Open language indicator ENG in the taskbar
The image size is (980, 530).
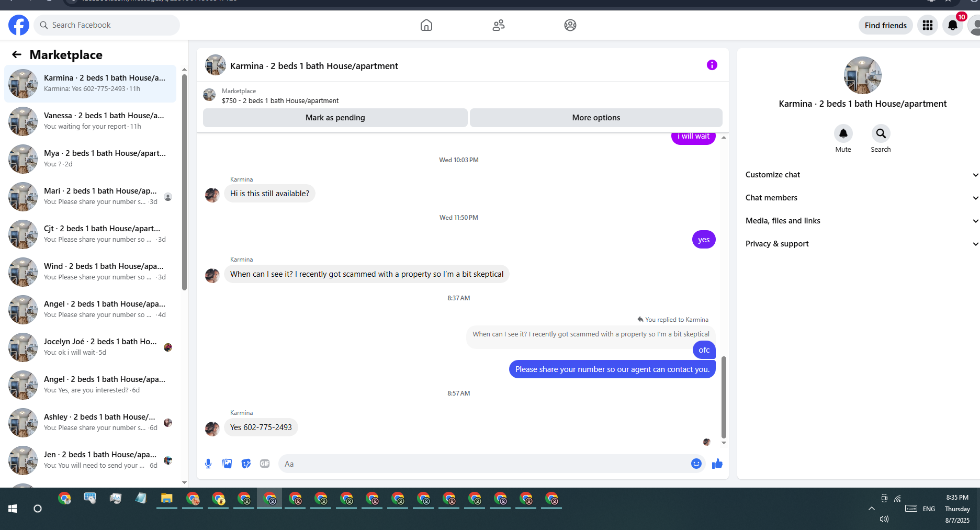click(929, 509)
